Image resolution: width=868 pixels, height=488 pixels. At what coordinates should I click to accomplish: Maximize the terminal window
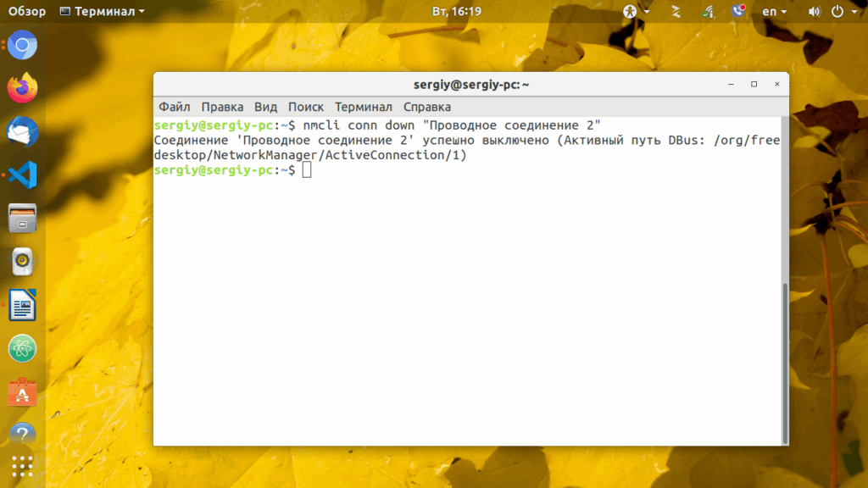point(754,84)
